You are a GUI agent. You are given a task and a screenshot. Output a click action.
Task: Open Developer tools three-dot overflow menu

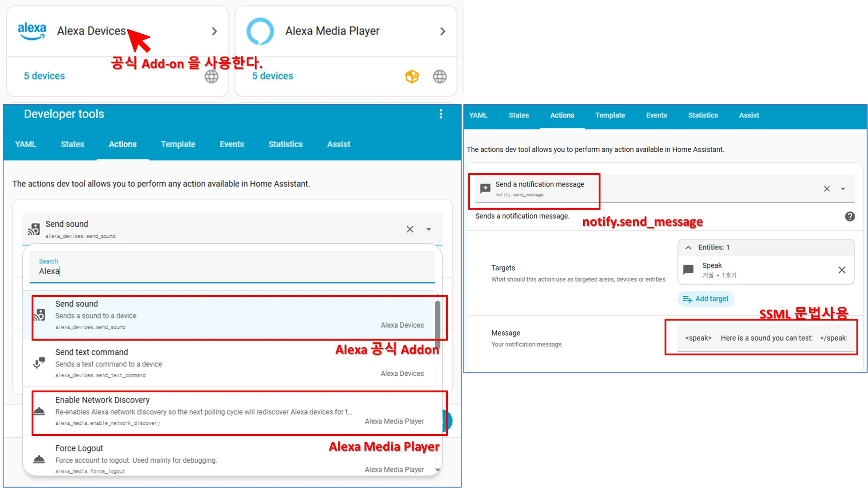click(x=441, y=114)
